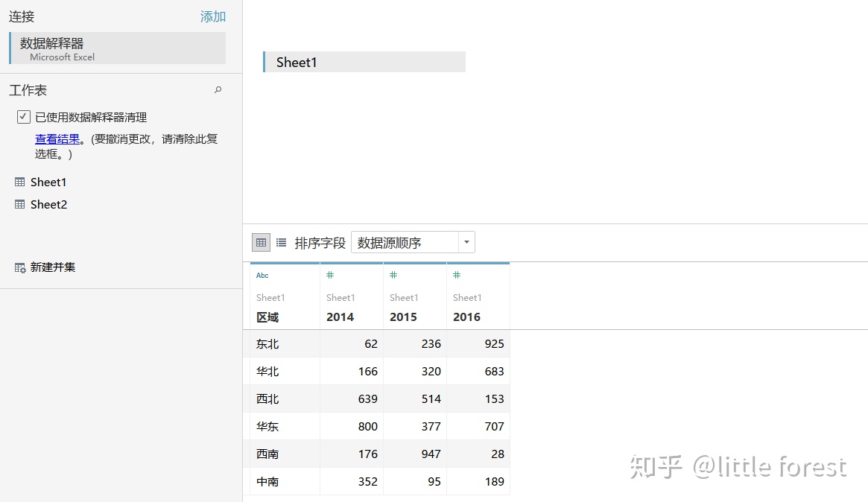This screenshot has height=502, width=868.
Task: Click the number type icon above 2014
Action: (x=330, y=275)
